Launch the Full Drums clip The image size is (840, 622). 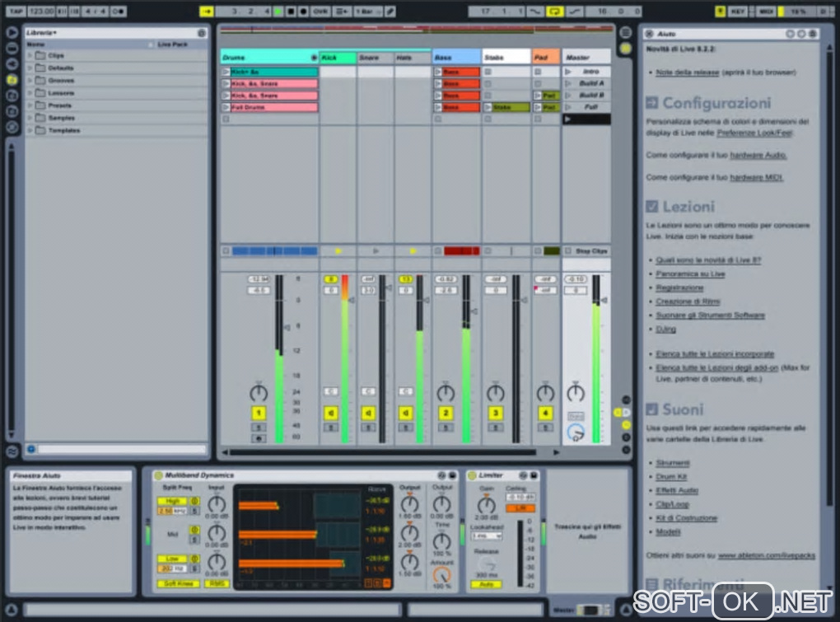click(x=226, y=107)
